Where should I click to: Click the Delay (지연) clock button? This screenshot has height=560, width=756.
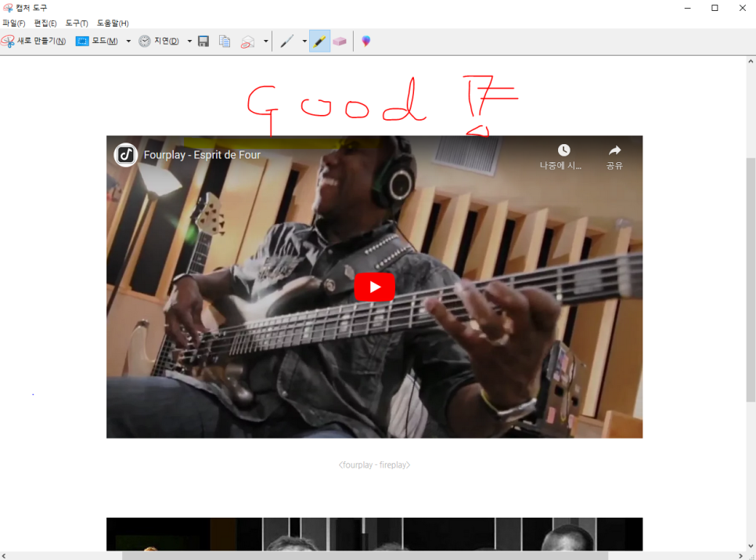click(159, 42)
